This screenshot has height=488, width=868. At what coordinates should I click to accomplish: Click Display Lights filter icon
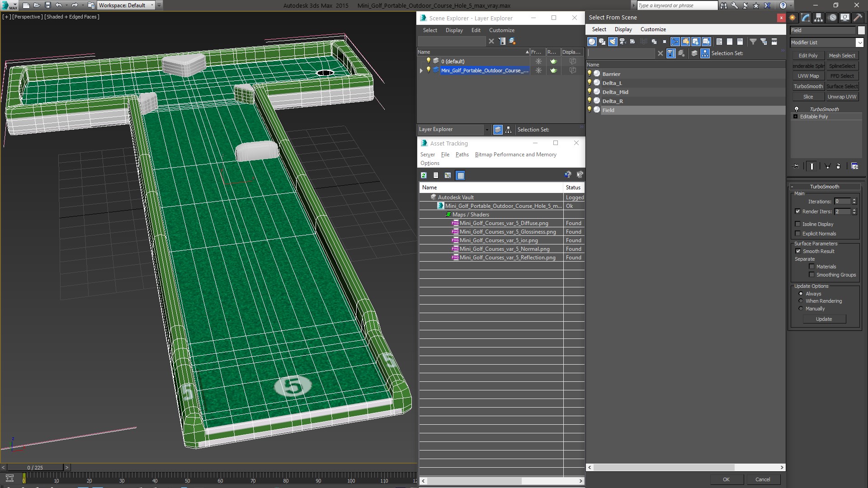click(613, 42)
